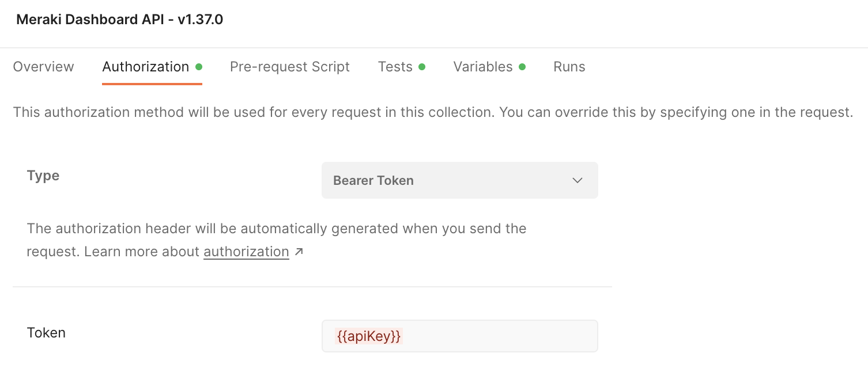Image resolution: width=868 pixels, height=372 pixels.
Task: Open the Variables tab
Action: pyautogui.click(x=484, y=66)
